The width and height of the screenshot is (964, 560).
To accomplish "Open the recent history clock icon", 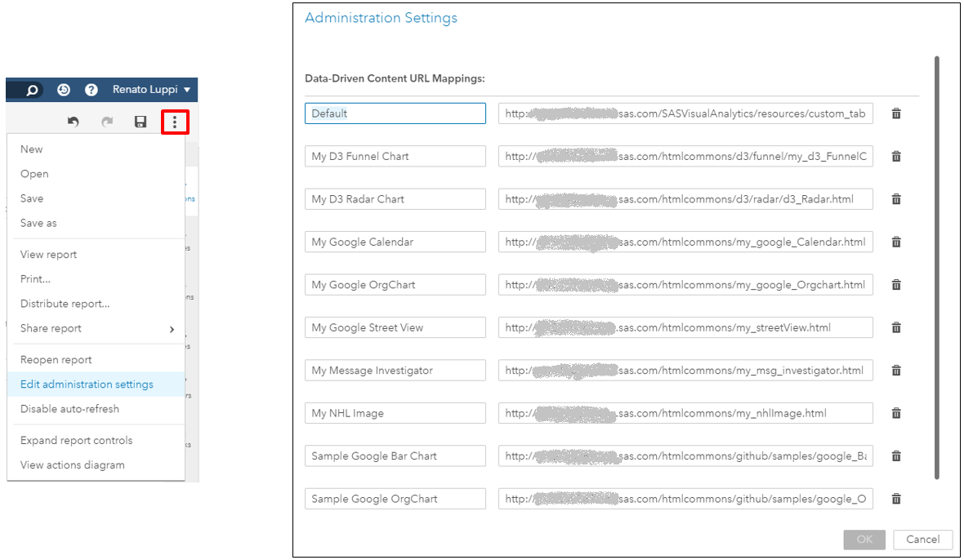I will (x=64, y=90).
